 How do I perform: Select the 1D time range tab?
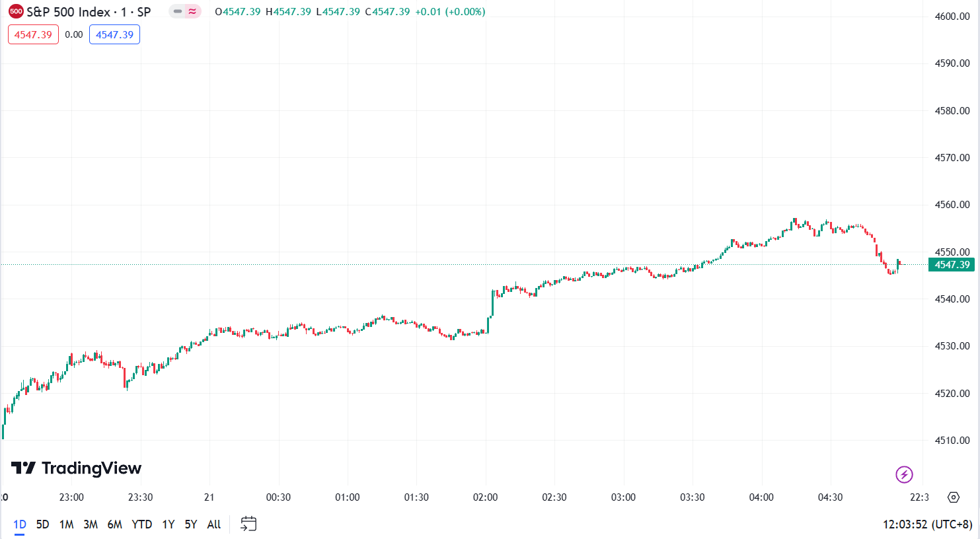[x=20, y=524]
